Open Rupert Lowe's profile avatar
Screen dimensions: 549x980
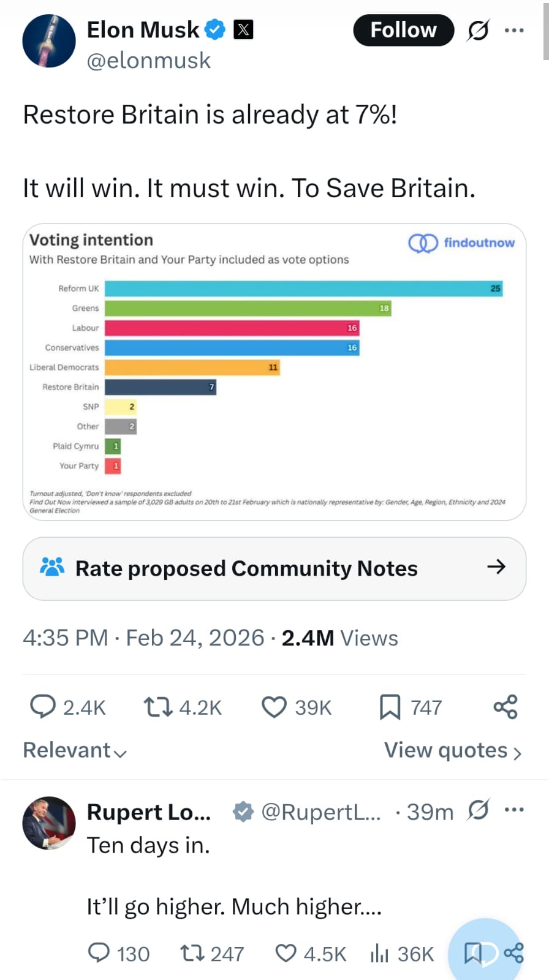[49, 823]
